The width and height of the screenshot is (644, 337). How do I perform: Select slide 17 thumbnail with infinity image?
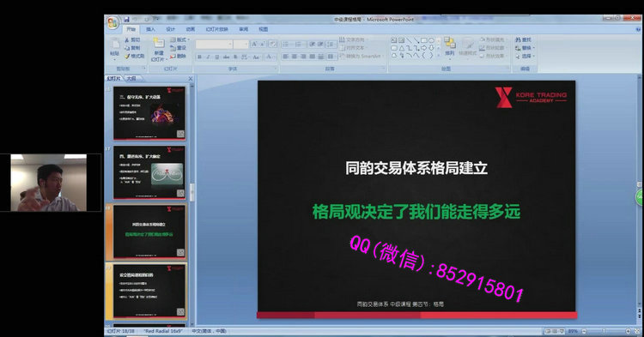(149, 172)
